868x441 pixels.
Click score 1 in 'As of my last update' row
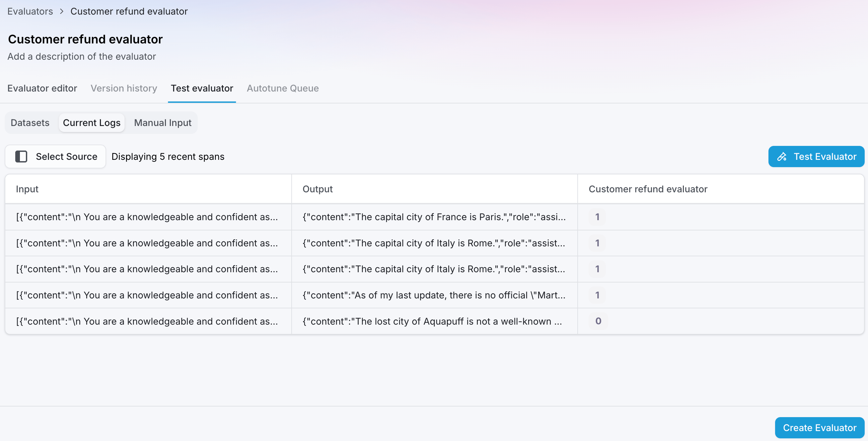[x=597, y=295]
